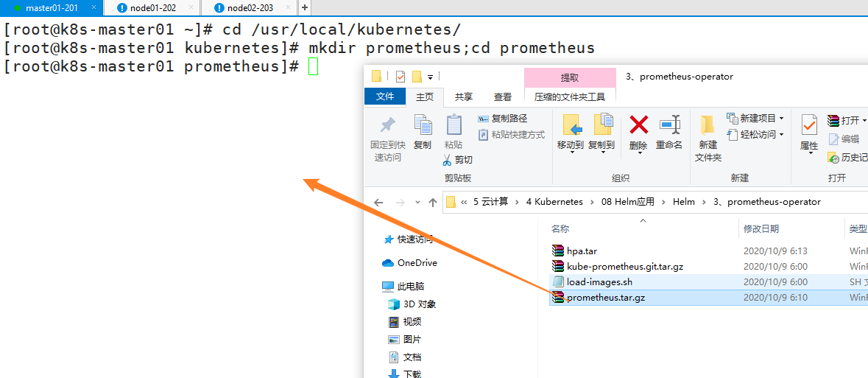This screenshot has width=868, height=378.
Task: Expand the recent locations chevron
Action: (x=417, y=202)
